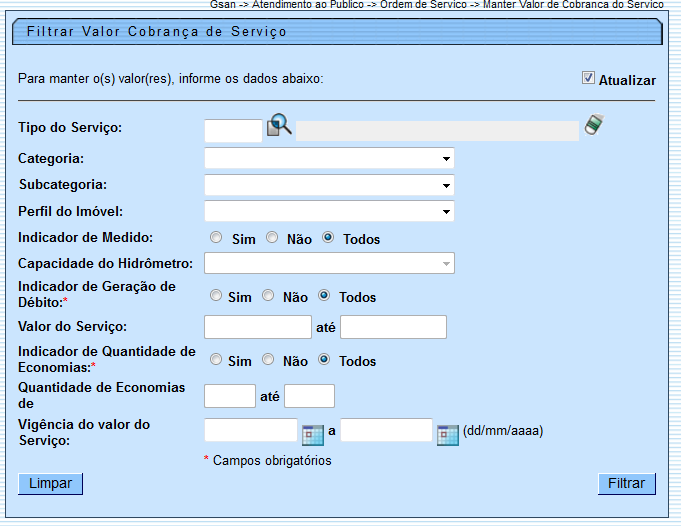Screen dimensions: 681x526
Task: Select Não for Indicador de Geração de Débito
Action: [x=268, y=296]
